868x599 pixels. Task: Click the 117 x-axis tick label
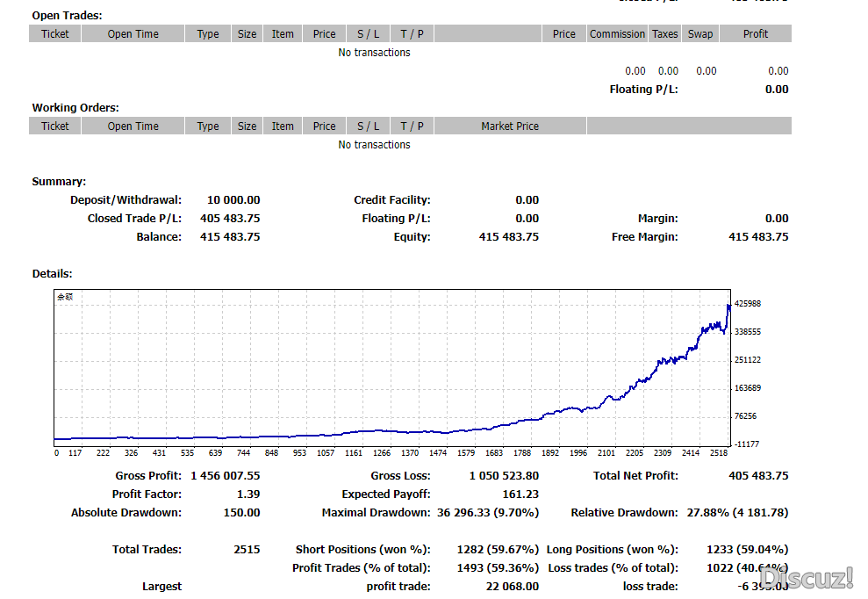coord(75,452)
